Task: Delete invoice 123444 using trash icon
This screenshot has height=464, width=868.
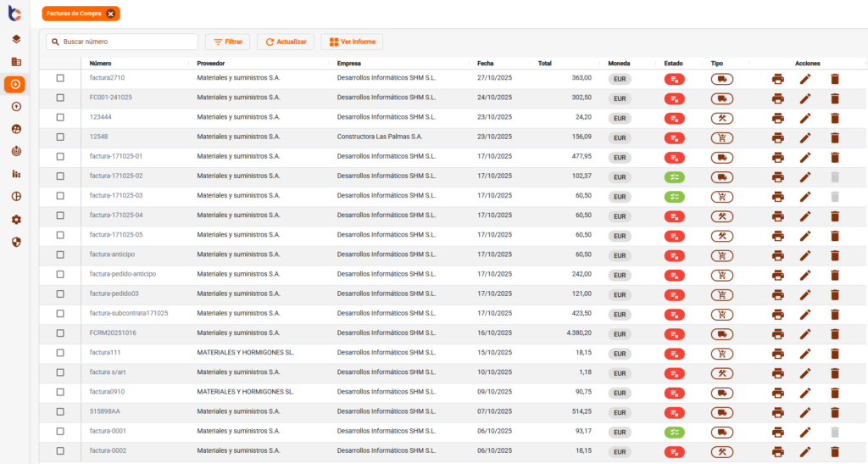Action: pos(834,118)
